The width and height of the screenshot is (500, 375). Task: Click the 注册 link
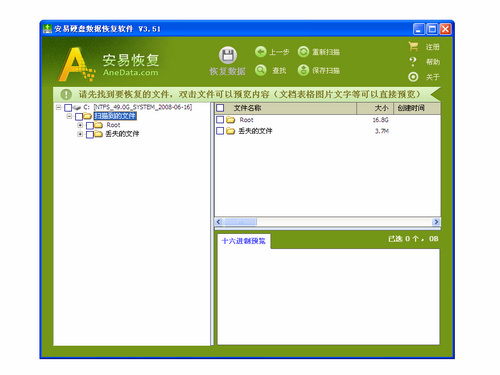point(432,47)
